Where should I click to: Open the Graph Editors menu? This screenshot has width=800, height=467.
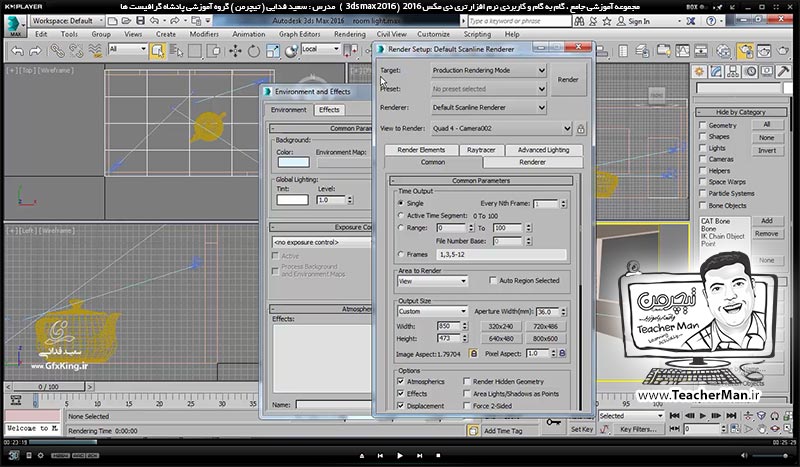pyautogui.click(x=299, y=34)
